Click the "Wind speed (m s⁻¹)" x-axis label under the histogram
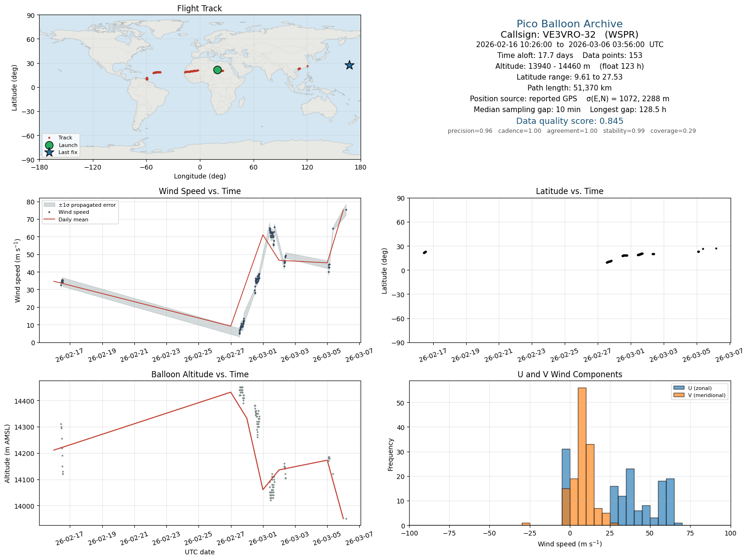 569,544
